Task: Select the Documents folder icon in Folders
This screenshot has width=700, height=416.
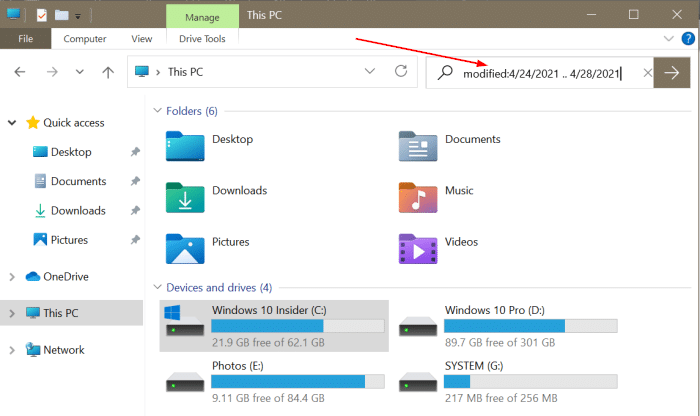Action: 418,146
